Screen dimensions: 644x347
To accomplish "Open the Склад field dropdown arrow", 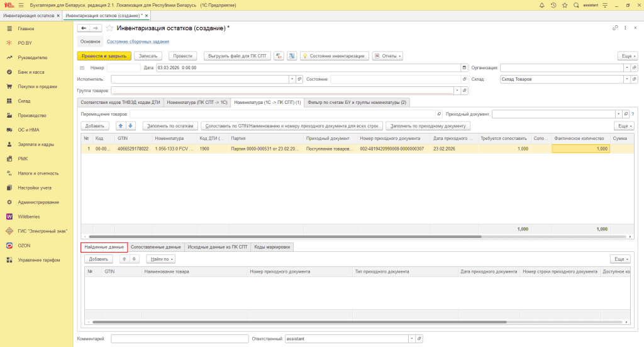I will pyautogui.click(x=625, y=79).
